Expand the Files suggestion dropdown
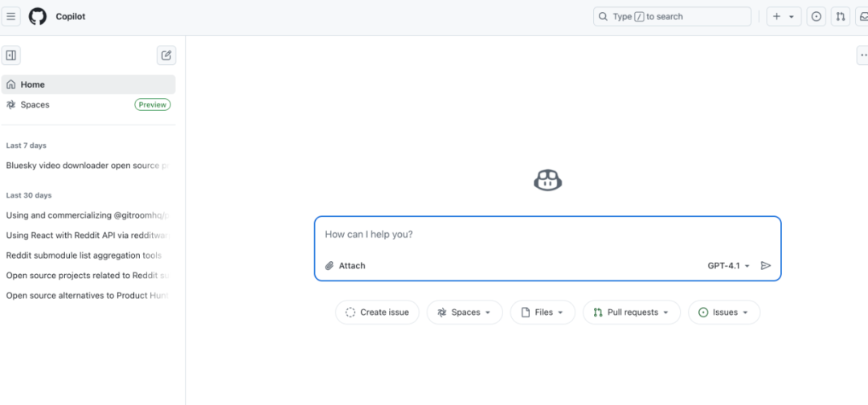This screenshot has width=868, height=405. point(542,312)
